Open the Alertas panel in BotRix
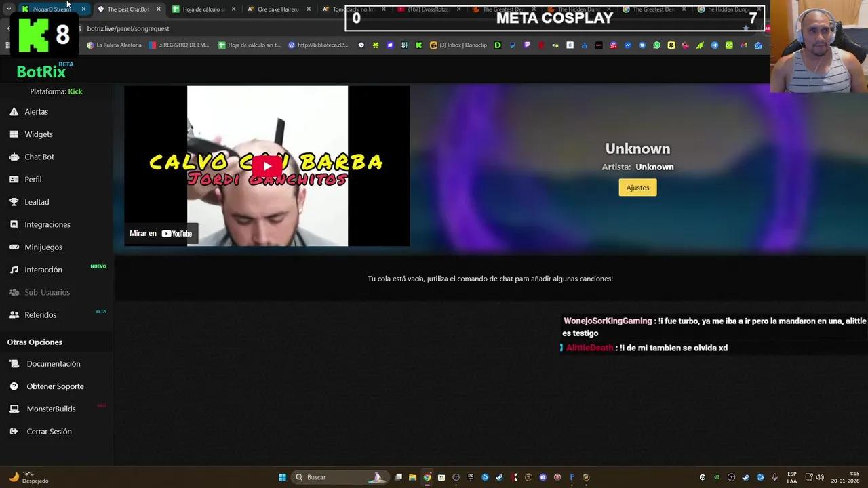The width and height of the screenshot is (868, 488). click(x=36, y=111)
